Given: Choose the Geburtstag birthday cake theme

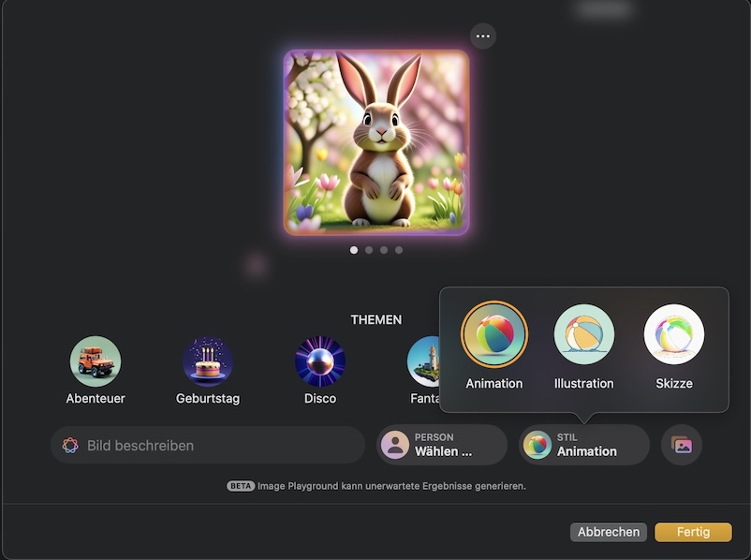Looking at the screenshot, I should (208, 361).
